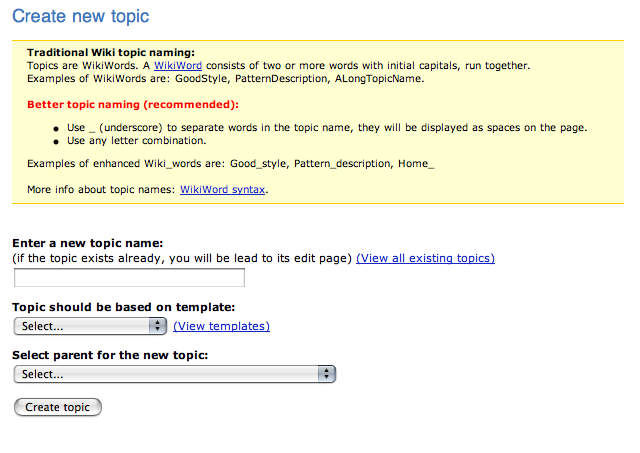Click the Traditional Wiki topic naming heading

tap(111, 52)
